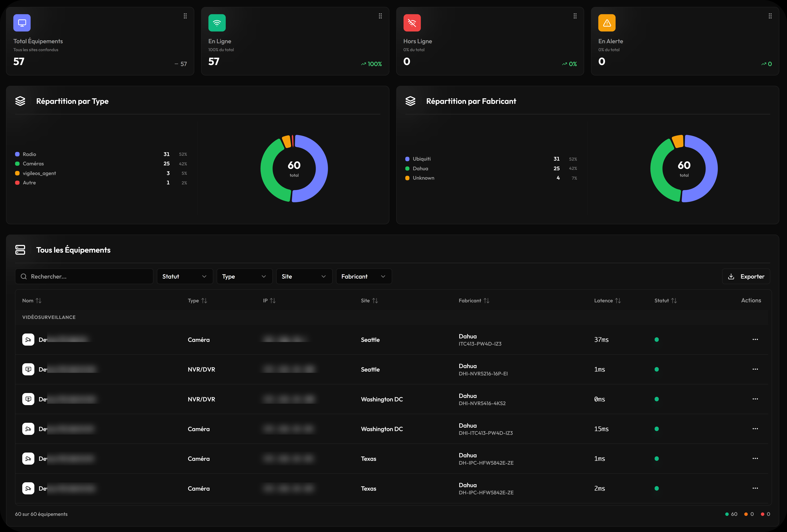Click the En Ligne wifi icon
This screenshot has height=532, width=787.
[217, 23]
